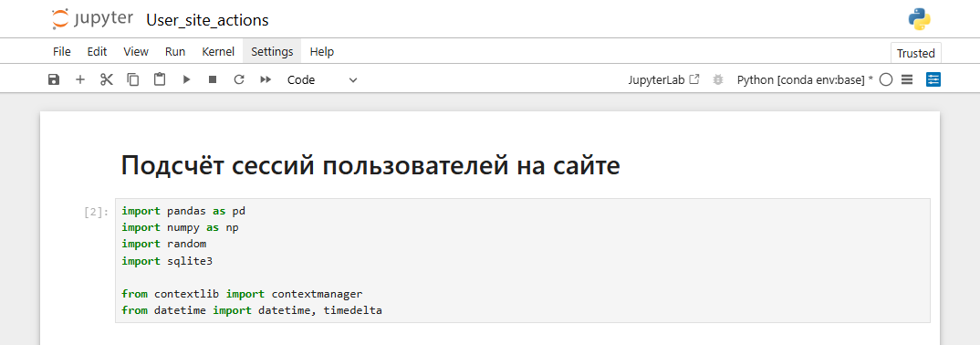Click the Jupyter logo to go home
The image size is (980, 345).
92,19
